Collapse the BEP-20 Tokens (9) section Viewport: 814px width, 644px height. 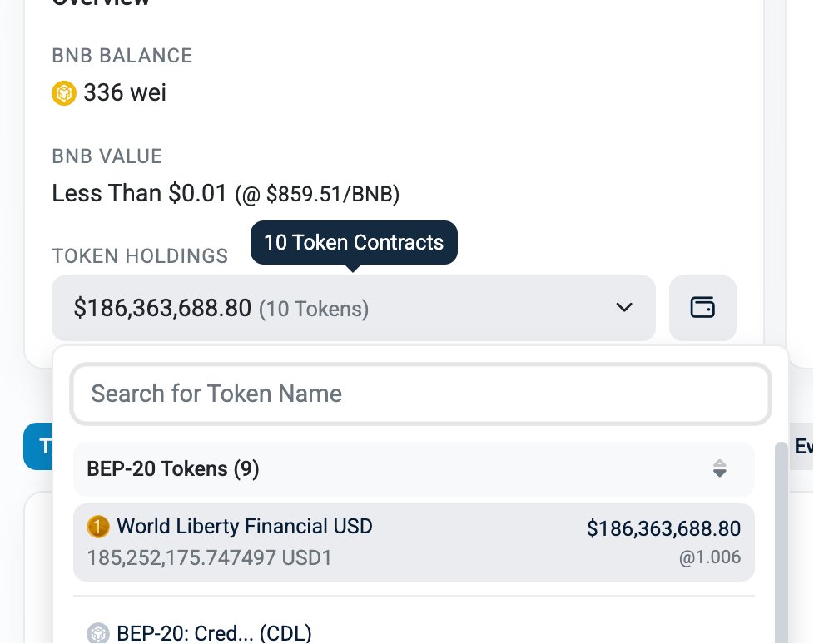click(414, 468)
